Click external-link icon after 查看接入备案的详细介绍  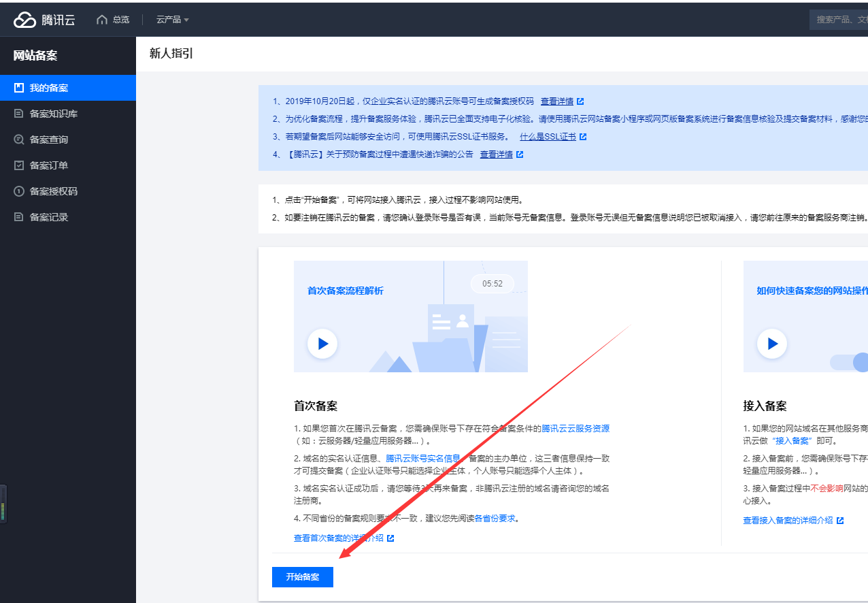840,520
